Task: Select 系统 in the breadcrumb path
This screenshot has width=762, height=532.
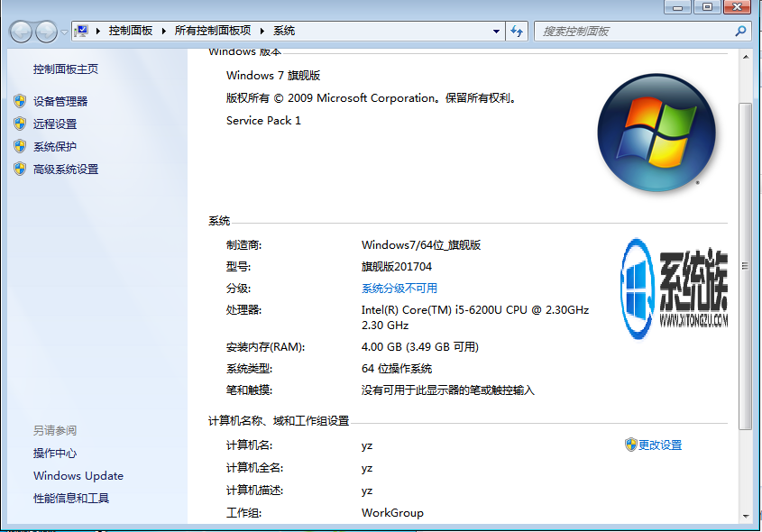Action: coord(284,31)
